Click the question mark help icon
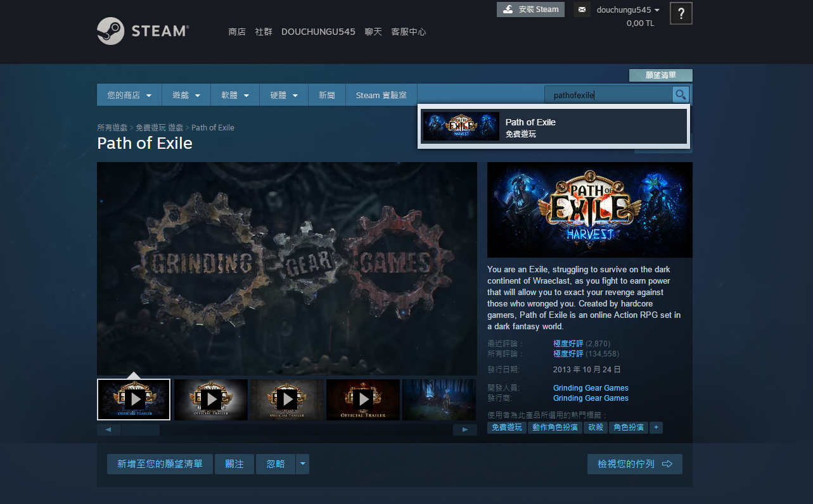The height and width of the screenshot is (504, 813). 681,13
